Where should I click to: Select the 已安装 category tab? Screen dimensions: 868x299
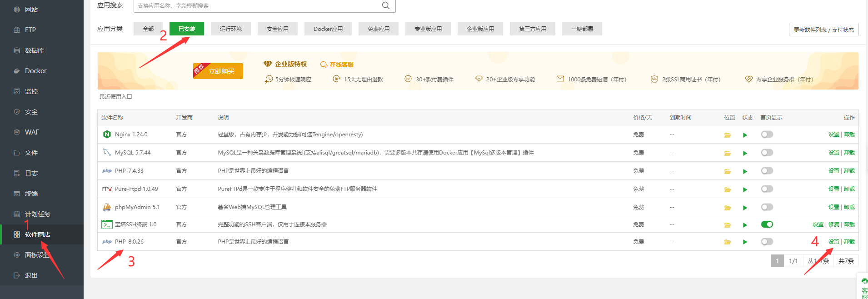(x=187, y=29)
